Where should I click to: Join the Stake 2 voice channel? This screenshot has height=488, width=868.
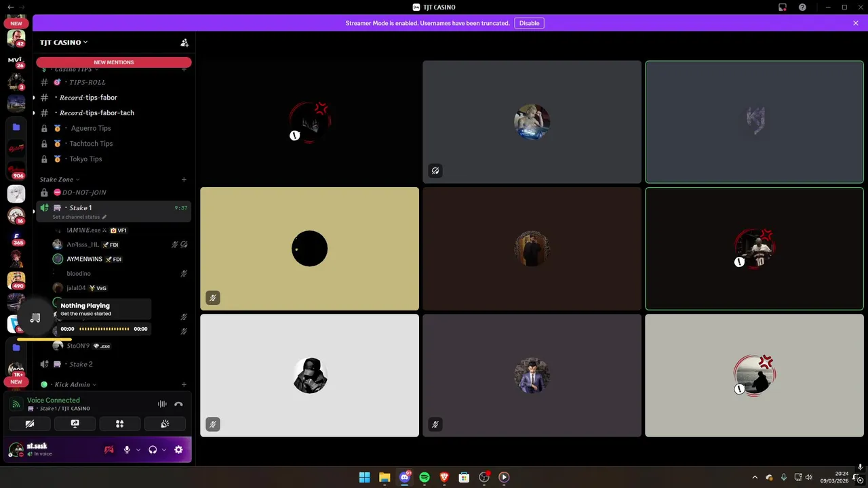click(x=113, y=364)
